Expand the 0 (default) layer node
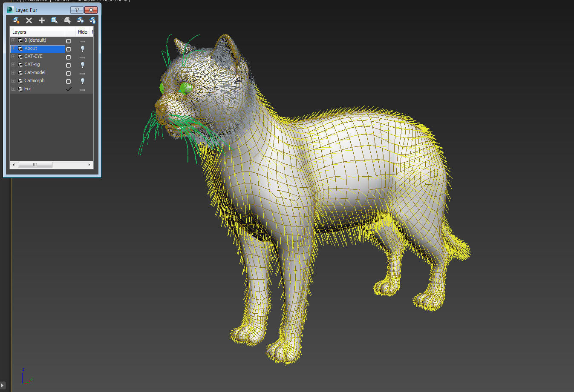The height and width of the screenshot is (392, 574). (14, 40)
